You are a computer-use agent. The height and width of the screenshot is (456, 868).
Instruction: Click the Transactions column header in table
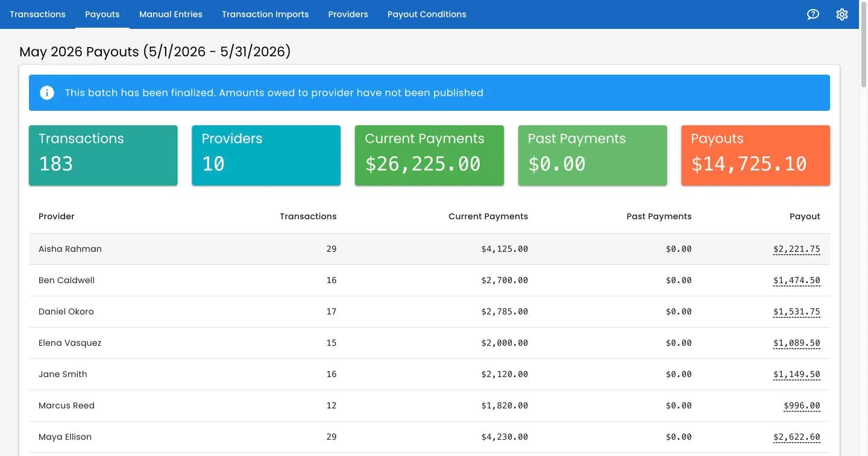point(308,216)
